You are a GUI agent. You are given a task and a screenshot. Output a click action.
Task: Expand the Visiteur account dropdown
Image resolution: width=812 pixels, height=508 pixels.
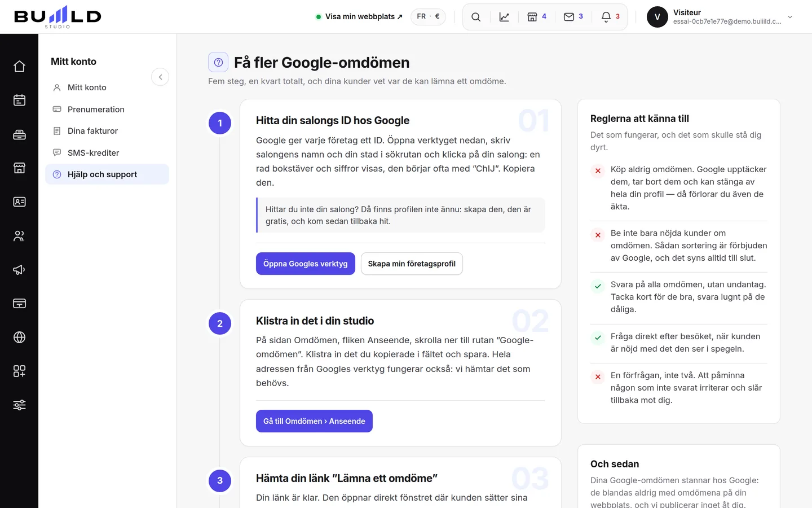click(790, 17)
